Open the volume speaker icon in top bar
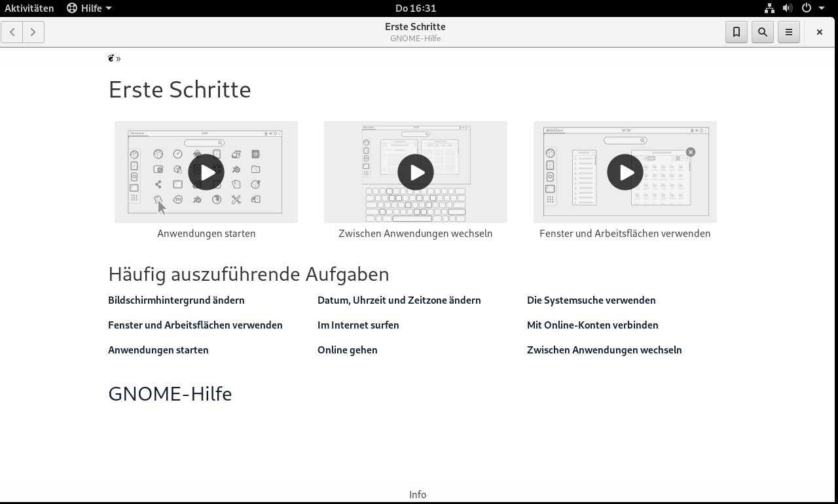Image resolution: width=838 pixels, height=504 pixels. [788, 8]
